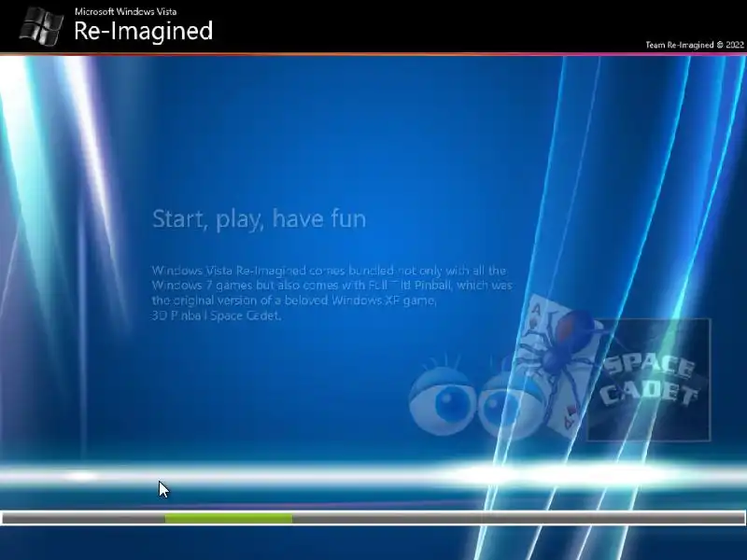Click the 'Re-Imagined' title text
The width and height of the screenshot is (747, 560).
pos(144,31)
